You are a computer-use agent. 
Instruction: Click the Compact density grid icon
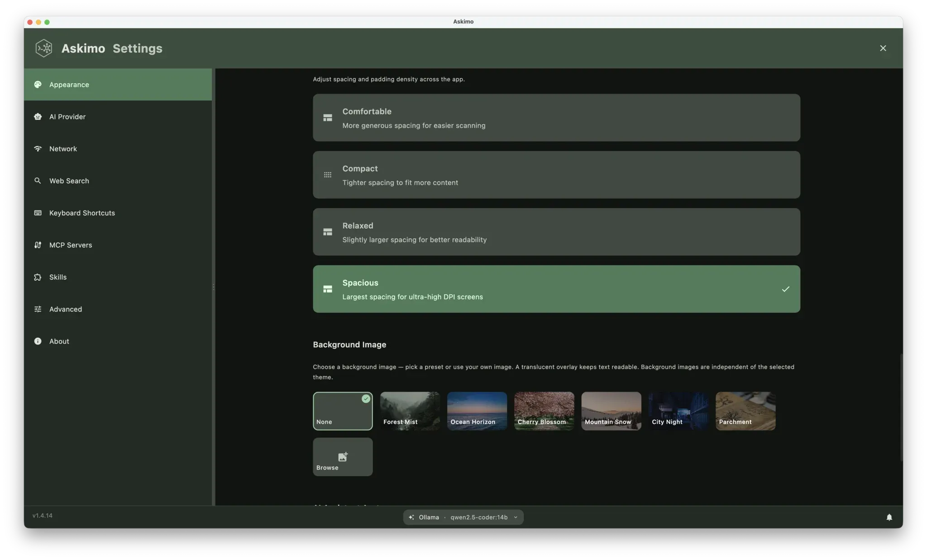(328, 175)
